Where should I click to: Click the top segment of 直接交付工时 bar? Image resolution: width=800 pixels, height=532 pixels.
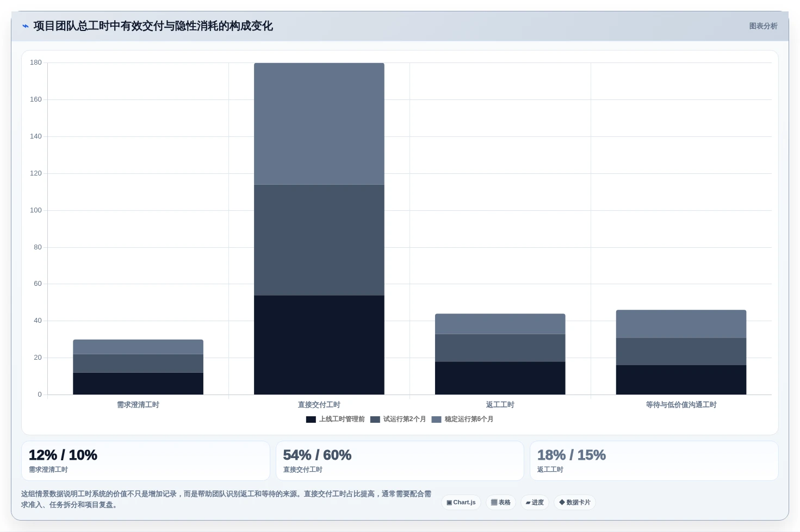(319, 124)
